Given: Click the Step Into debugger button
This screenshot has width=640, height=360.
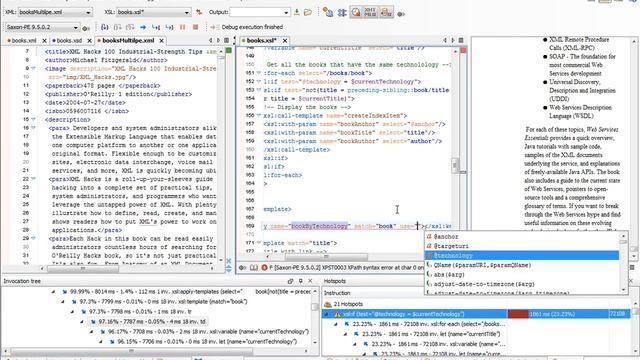Looking at the screenshot, I should click(104, 27).
